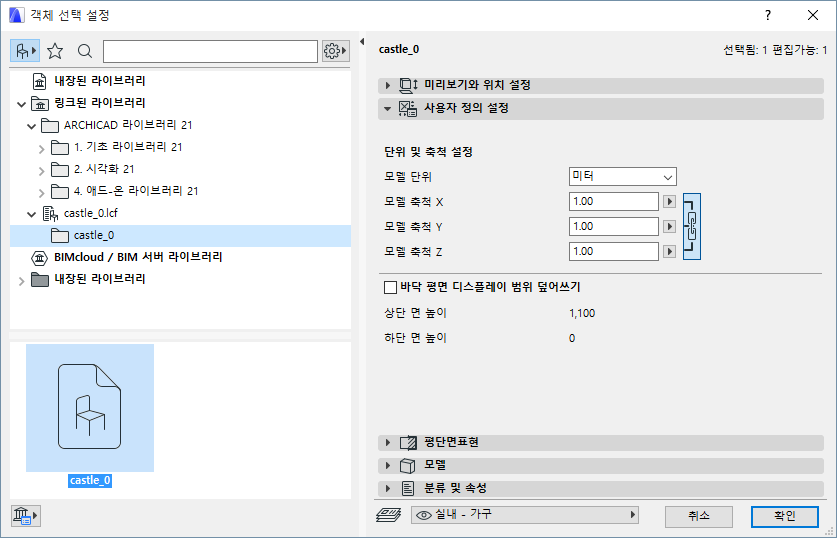Click the 확인 button
Image resolution: width=837 pixels, height=538 pixels.
[x=785, y=516]
